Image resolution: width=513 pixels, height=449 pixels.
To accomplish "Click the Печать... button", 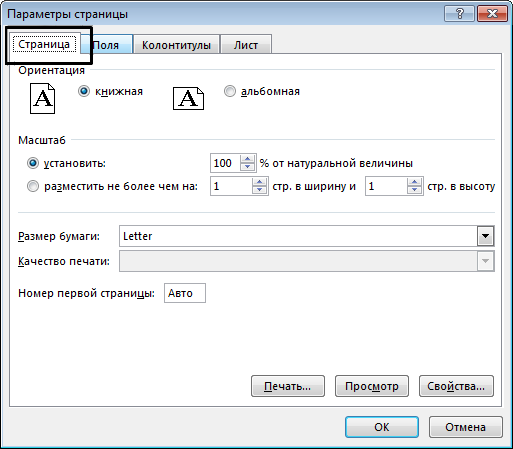I will point(288,386).
